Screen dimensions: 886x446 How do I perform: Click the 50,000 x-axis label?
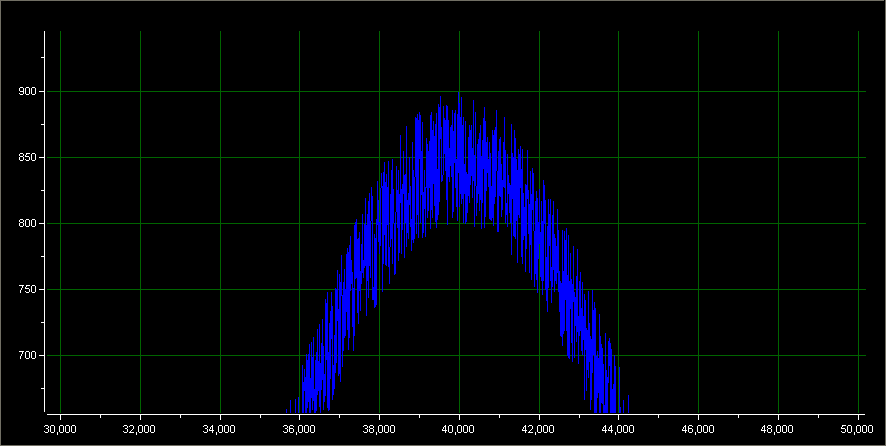858,429
